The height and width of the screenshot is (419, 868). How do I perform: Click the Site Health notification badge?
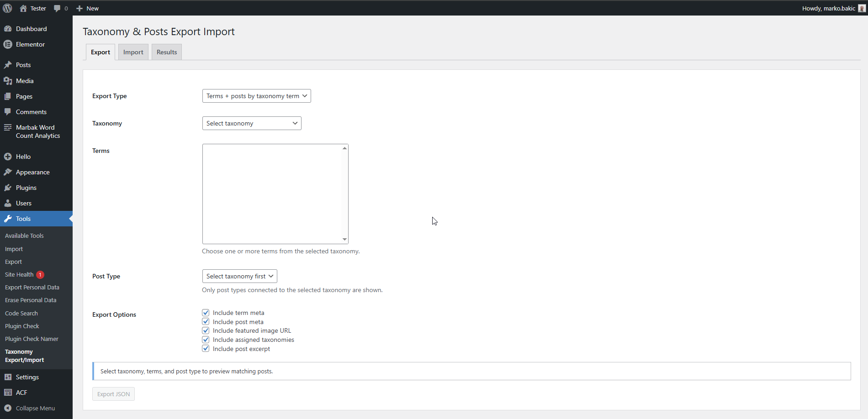click(x=40, y=275)
